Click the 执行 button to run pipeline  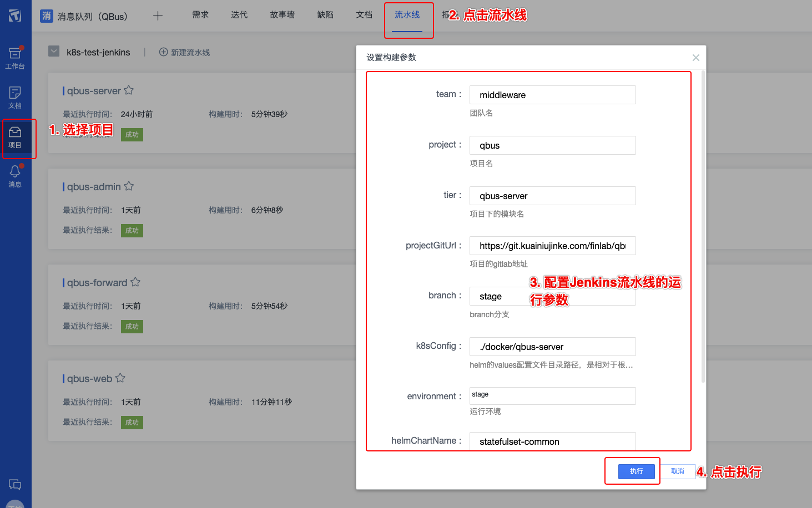pos(636,471)
